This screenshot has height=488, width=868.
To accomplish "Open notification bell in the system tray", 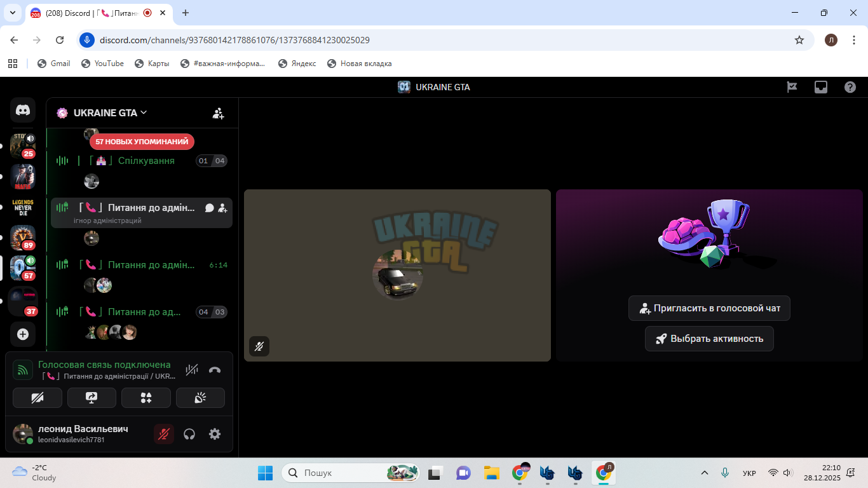I will pos(850,473).
